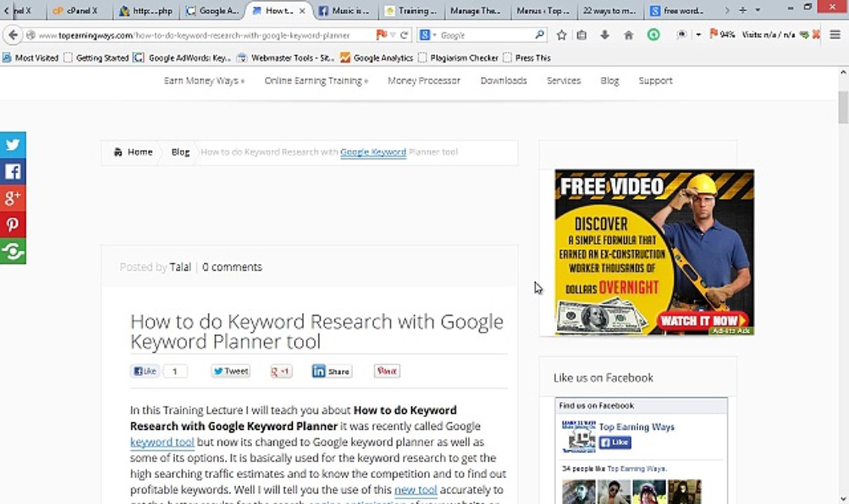Click the eye-like addon icon in toolbar
This screenshot has width=849, height=504.
[x=682, y=34]
